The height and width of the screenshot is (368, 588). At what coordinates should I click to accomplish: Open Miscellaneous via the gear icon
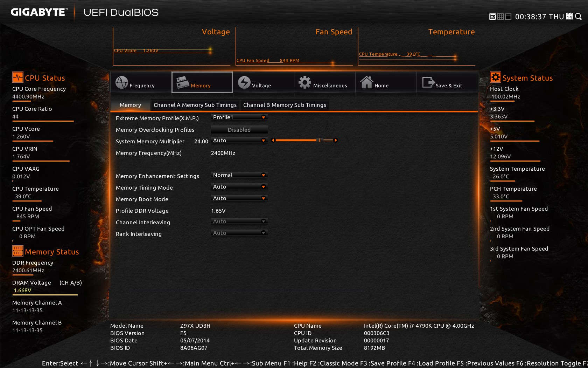(305, 82)
